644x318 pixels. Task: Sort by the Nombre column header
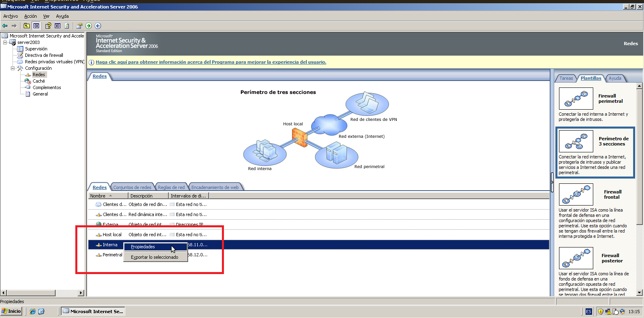click(x=108, y=196)
